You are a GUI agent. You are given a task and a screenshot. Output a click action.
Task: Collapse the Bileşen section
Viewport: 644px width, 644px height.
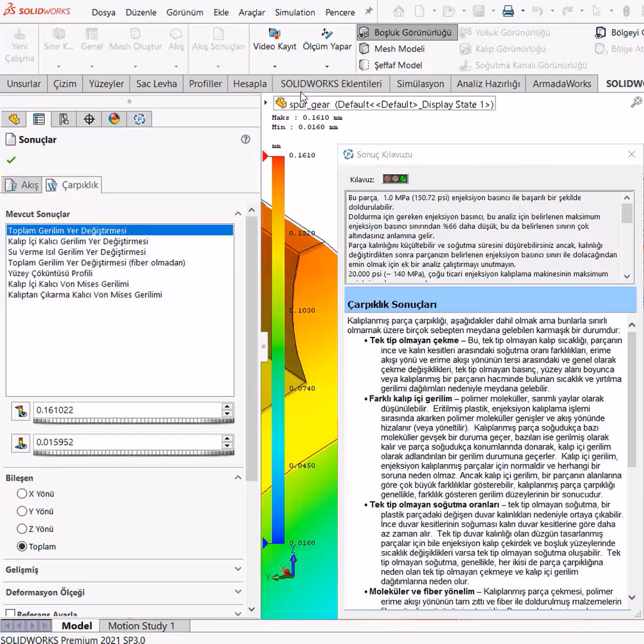click(238, 478)
